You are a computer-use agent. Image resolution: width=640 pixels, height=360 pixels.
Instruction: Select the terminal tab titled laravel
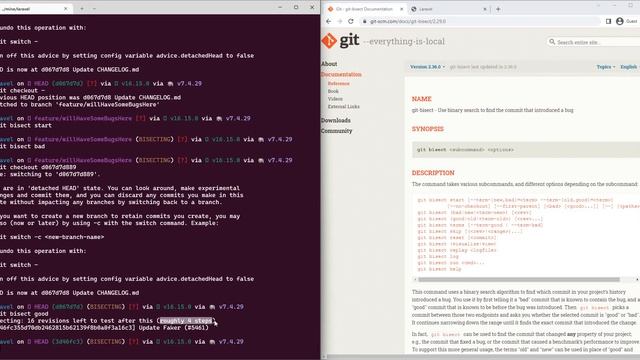tap(35, 9)
